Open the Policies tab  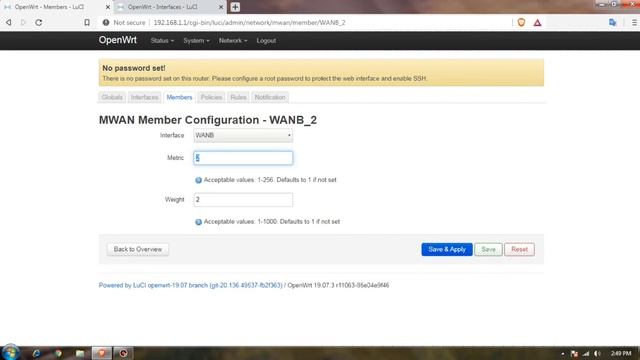click(211, 97)
